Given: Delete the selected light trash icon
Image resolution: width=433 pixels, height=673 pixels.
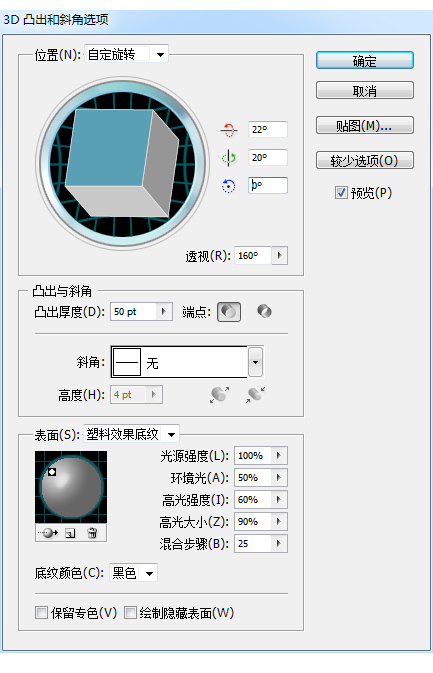Looking at the screenshot, I should [x=92, y=533].
